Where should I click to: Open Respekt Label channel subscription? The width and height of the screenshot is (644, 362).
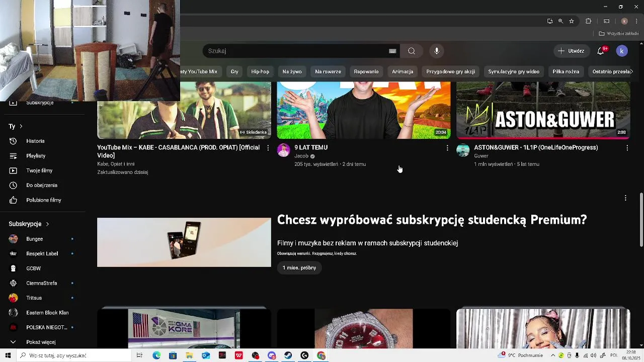coord(43,253)
